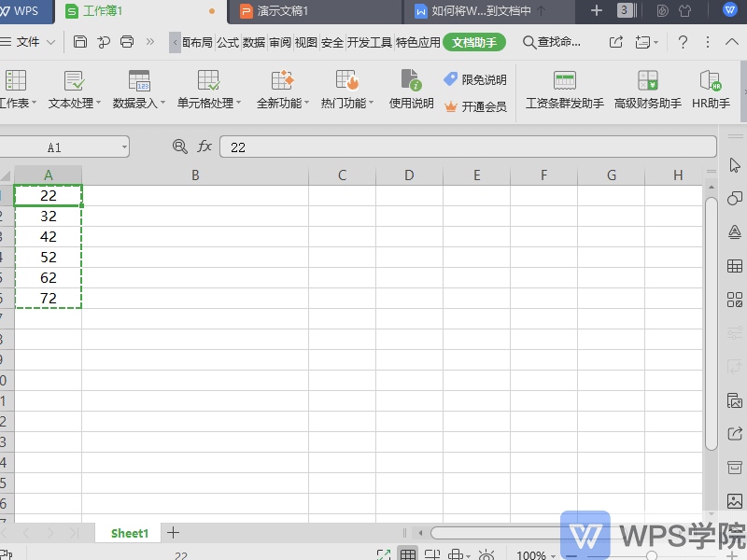Click 开通会员 to open membership
Image resolution: width=747 pixels, height=560 pixels.
point(485,105)
